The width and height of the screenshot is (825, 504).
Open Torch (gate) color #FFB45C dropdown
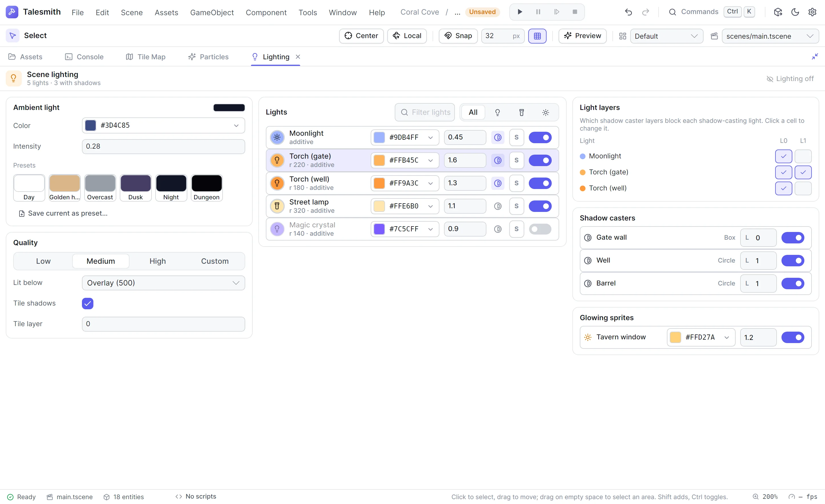click(404, 160)
